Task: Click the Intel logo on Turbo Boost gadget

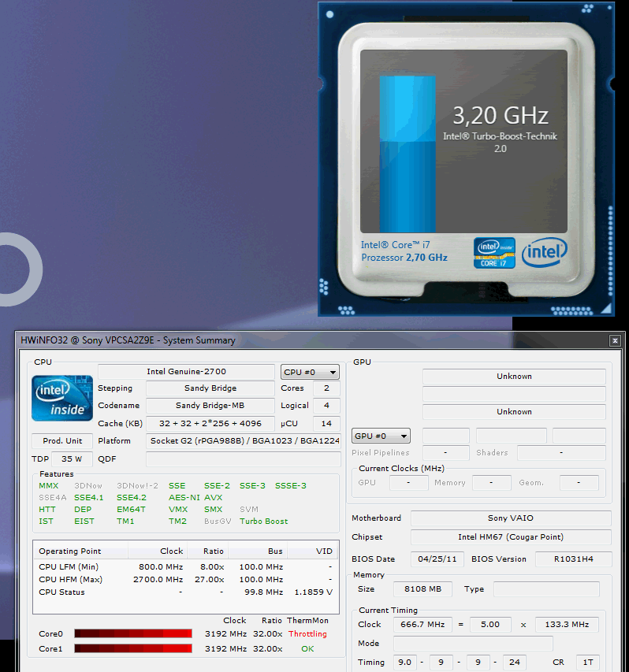Action: coord(545,252)
